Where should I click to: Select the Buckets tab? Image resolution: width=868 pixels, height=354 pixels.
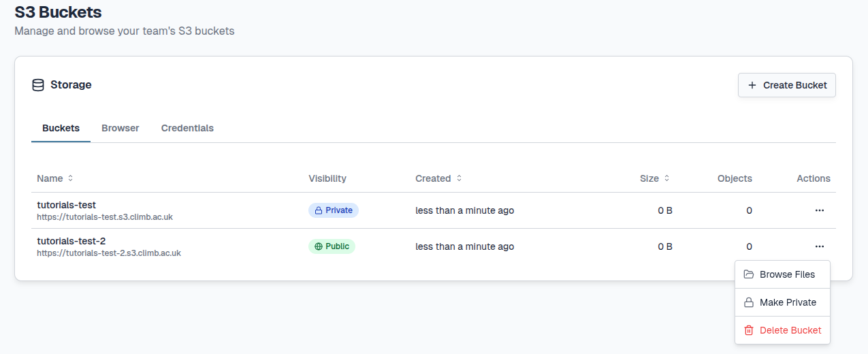[61, 128]
